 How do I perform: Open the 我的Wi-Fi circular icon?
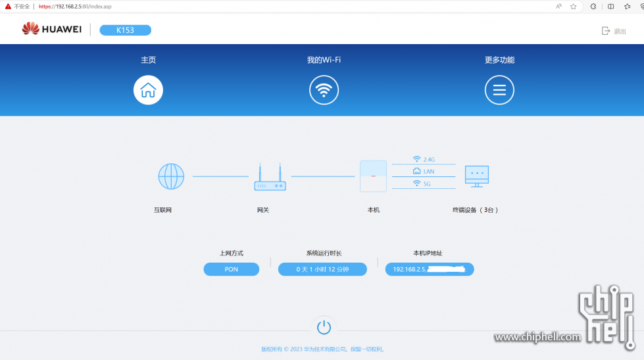324,90
